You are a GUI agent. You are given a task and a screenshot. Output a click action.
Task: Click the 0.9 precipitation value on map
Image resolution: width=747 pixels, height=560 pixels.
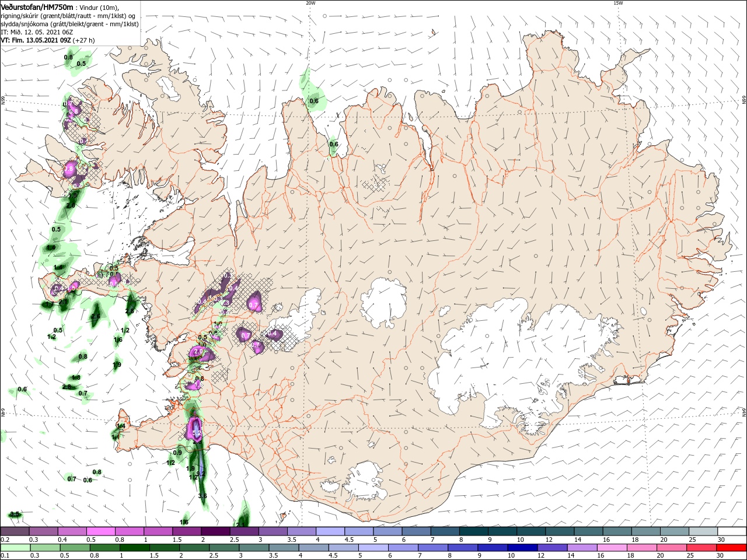[178, 452]
